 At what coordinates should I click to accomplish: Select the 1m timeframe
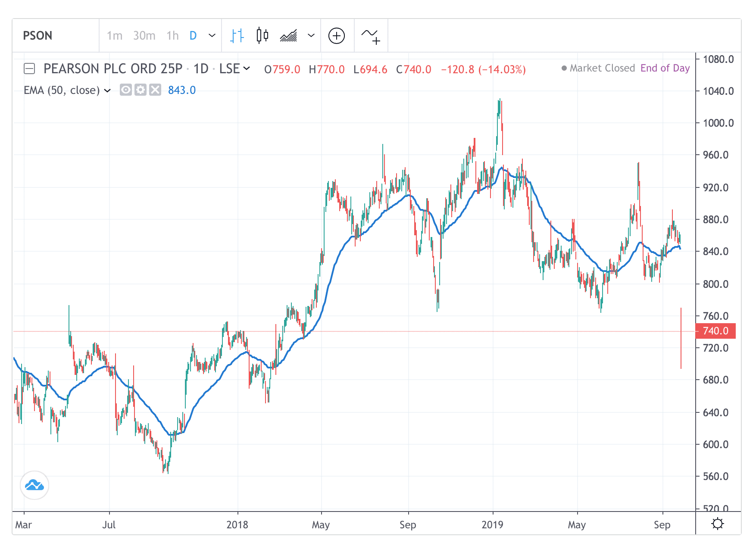[115, 35]
